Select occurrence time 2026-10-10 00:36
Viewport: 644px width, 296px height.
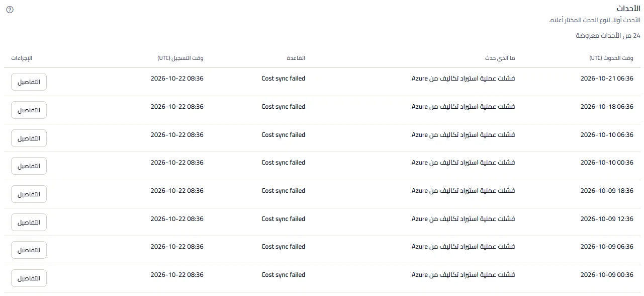[x=607, y=163]
